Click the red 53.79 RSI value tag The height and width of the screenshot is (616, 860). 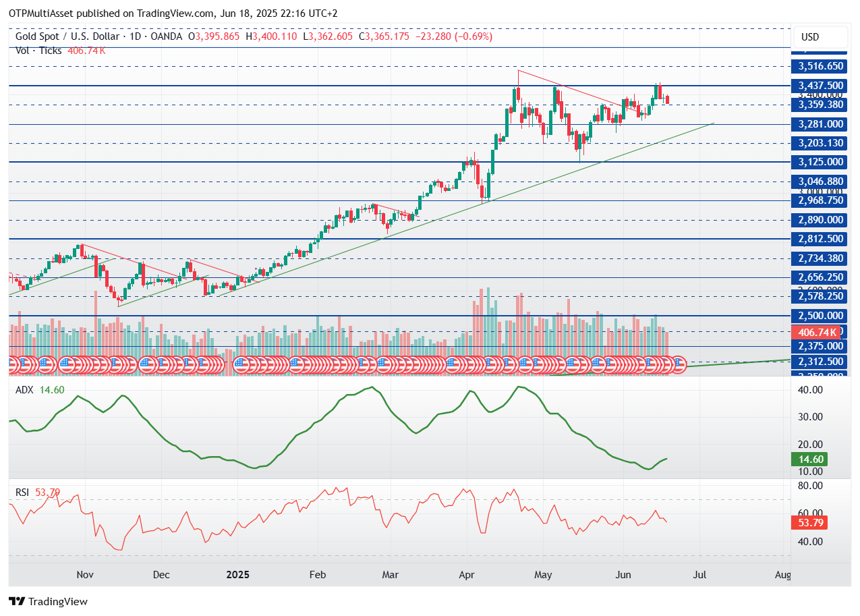(809, 523)
